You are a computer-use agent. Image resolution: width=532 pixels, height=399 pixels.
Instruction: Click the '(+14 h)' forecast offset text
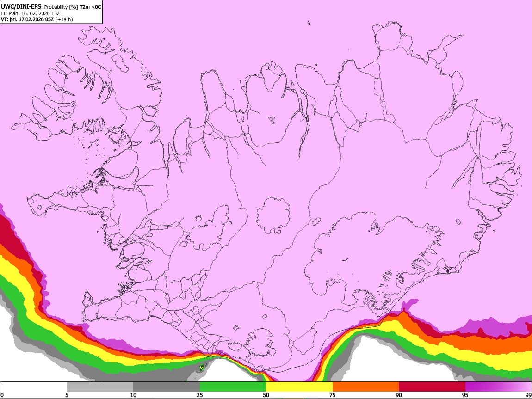64,19
